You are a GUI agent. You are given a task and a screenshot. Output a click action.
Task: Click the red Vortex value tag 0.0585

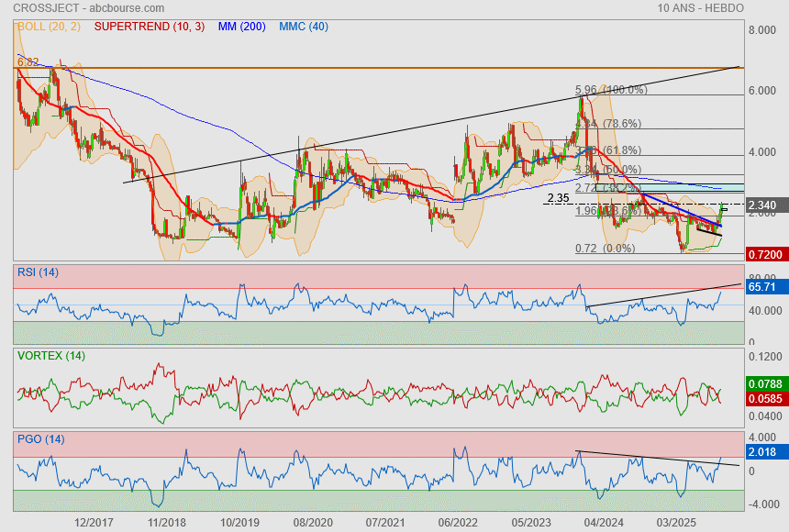tap(764, 400)
